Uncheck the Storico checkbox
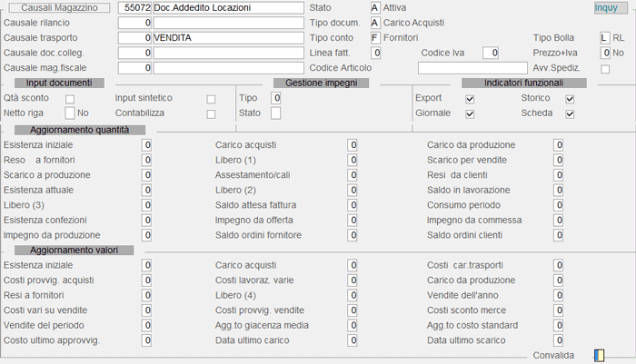This screenshot has height=364, width=636. [x=570, y=99]
